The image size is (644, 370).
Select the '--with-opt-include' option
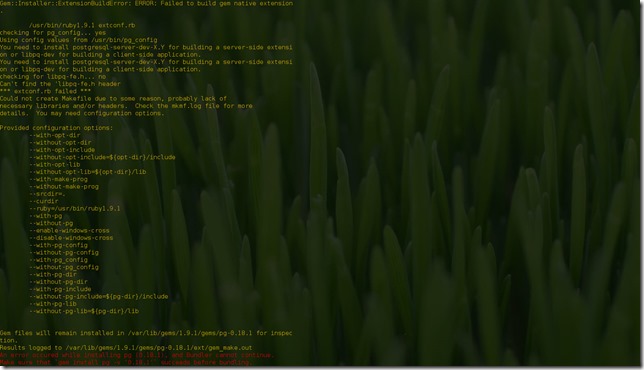click(62, 150)
